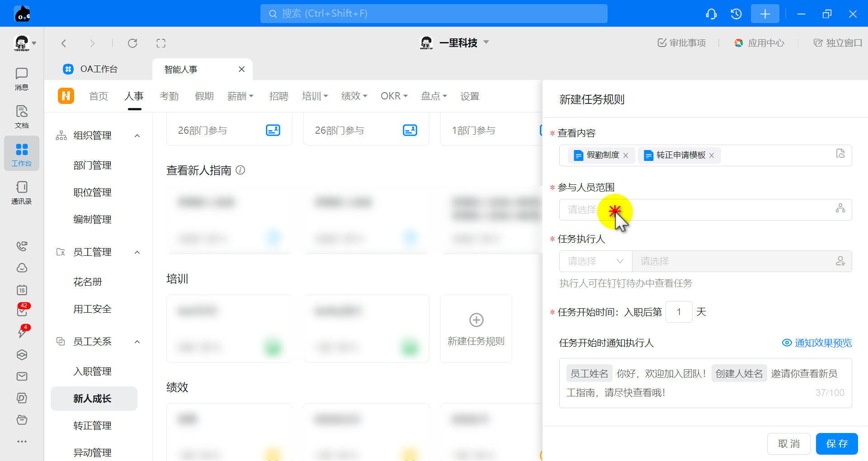
Task: Click the 保存 button
Action: tap(836, 444)
